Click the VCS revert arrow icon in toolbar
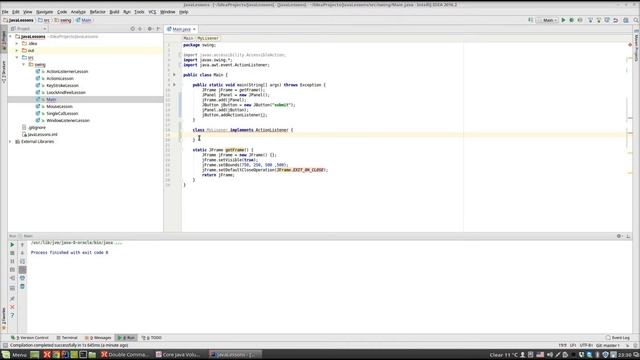The image size is (640, 360). [616, 20]
